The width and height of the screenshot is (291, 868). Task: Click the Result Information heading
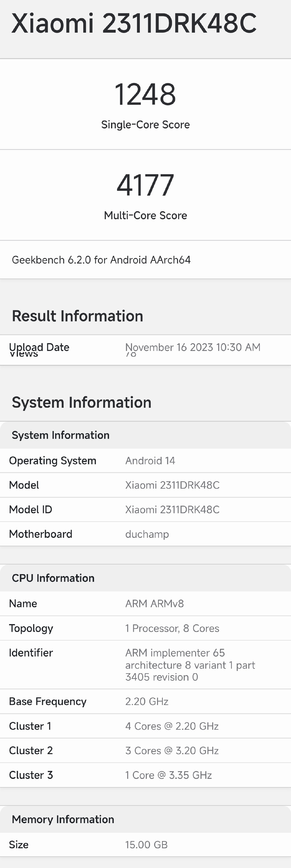tap(78, 316)
